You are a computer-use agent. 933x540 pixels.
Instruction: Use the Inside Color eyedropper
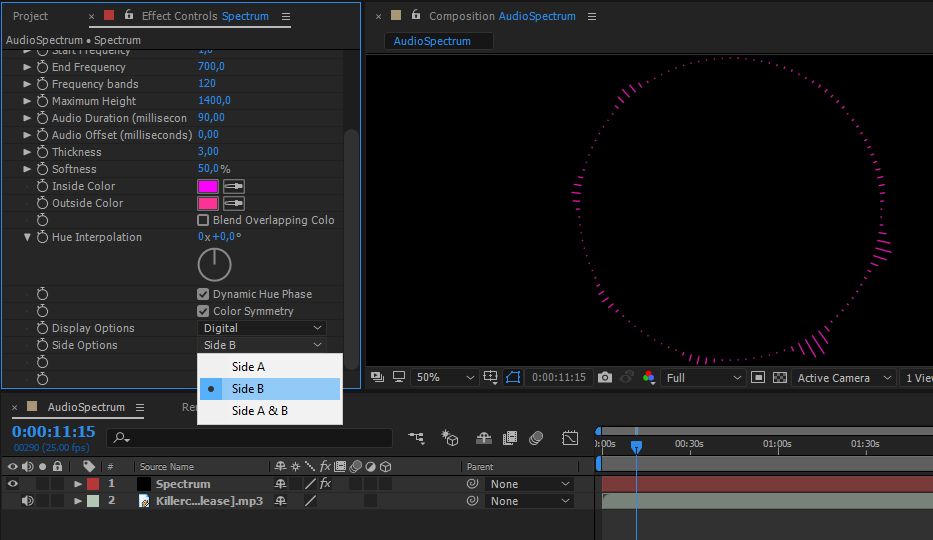(x=234, y=186)
